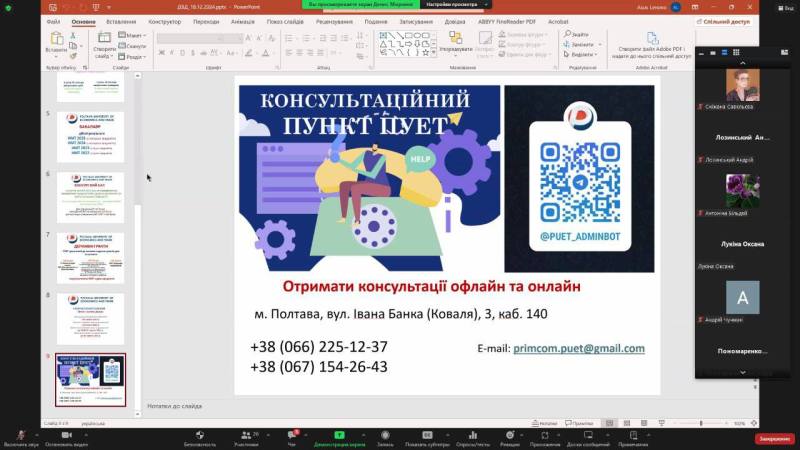Click the red Завершение end meeting button
The height and width of the screenshot is (450, 800).
tap(773, 438)
